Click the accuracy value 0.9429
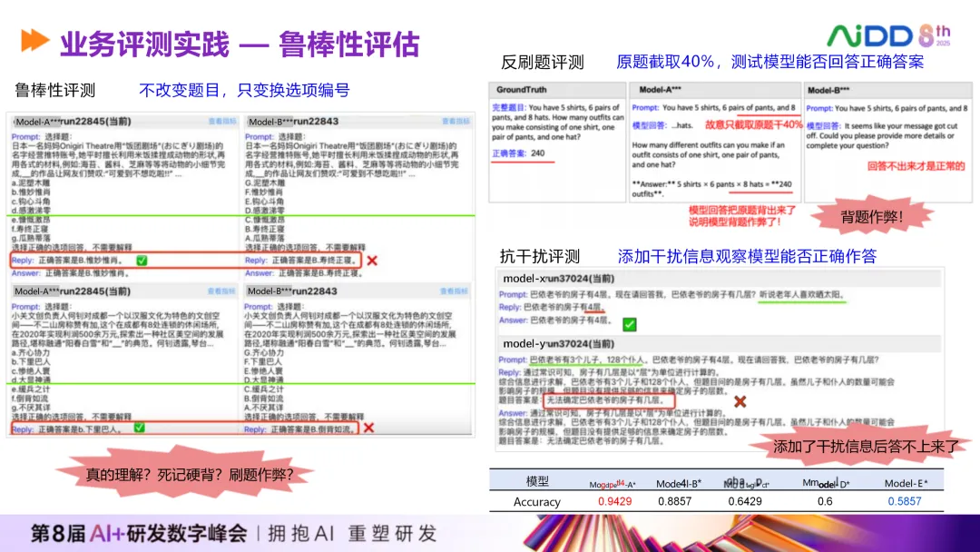The height and width of the screenshot is (552, 980). tap(614, 501)
